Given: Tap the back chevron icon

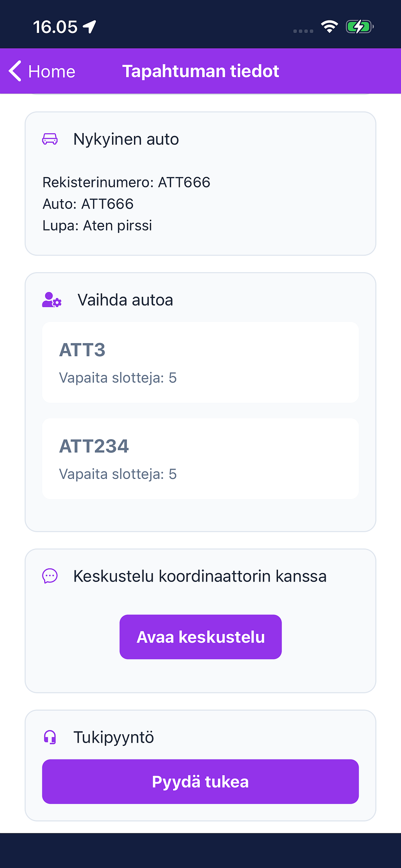Looking at the screenshot, I should [15, 71].
